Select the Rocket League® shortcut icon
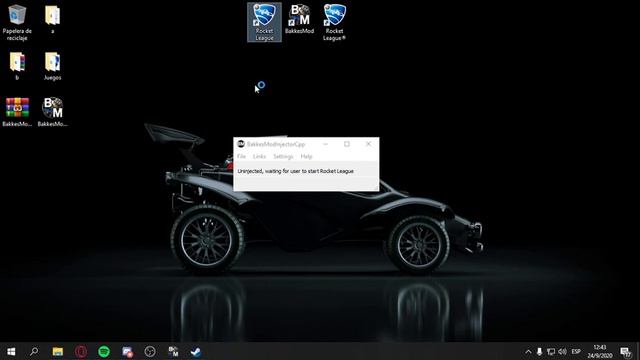Viewport: 640px width, 360px height. [x=334, y=22]
